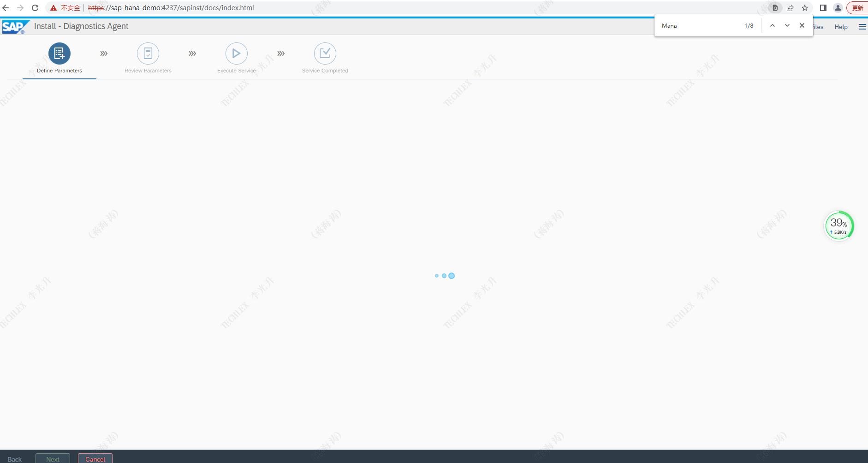Bookmark this page with star icon

(805, 8)
